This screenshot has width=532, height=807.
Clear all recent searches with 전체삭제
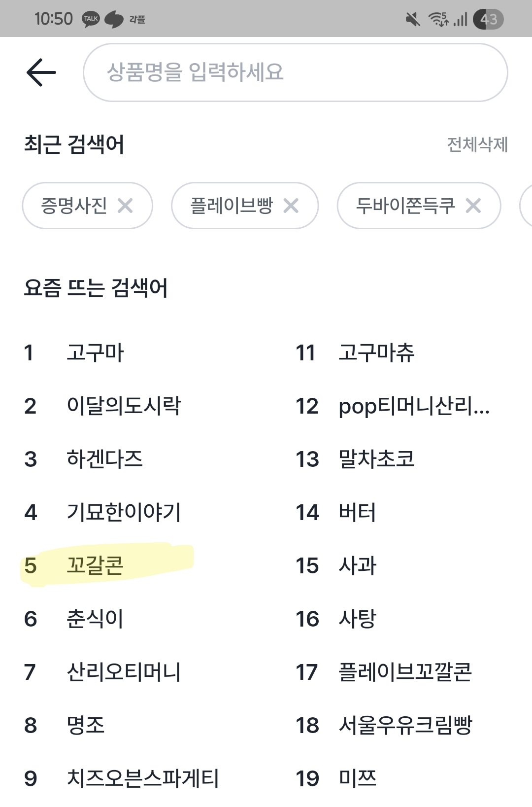(x=477, y=144)
